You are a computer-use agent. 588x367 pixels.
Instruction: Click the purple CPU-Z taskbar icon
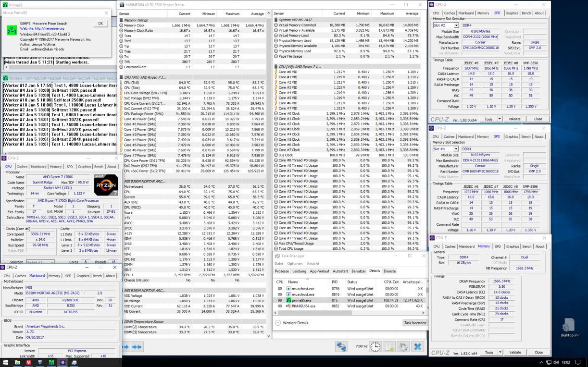(63, 362)
